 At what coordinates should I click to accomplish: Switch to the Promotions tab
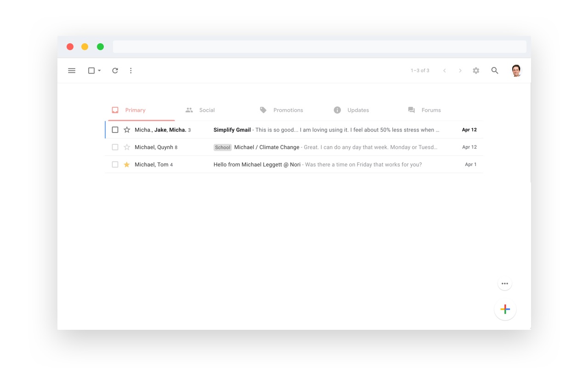(281, 110)
